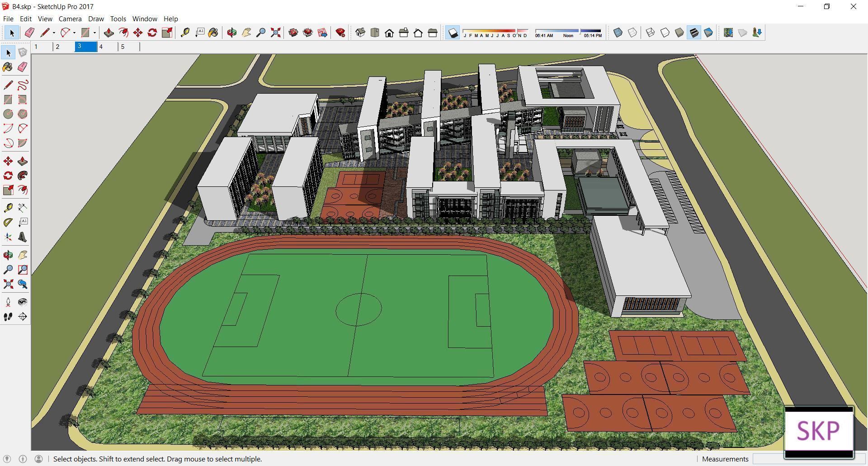Activate the Push/Pull tool
This screenshot has width=868, height=466.
108,32
